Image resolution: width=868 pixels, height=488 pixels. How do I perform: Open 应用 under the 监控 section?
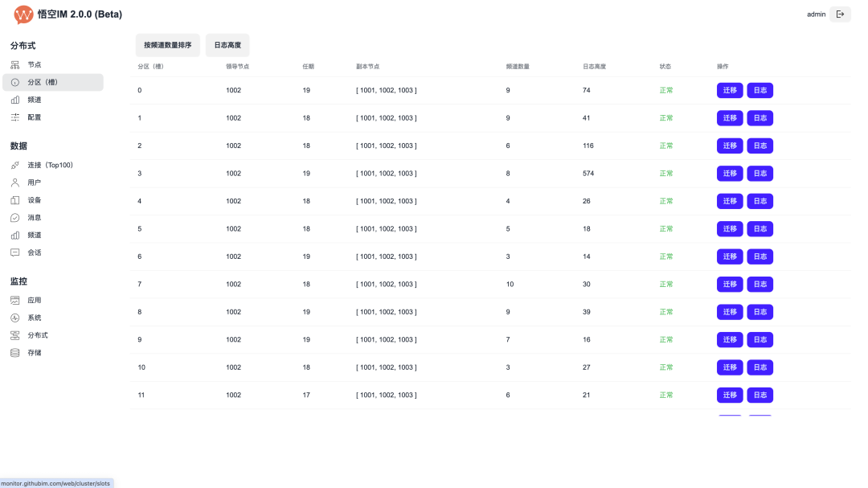click(x=34, y=300)
